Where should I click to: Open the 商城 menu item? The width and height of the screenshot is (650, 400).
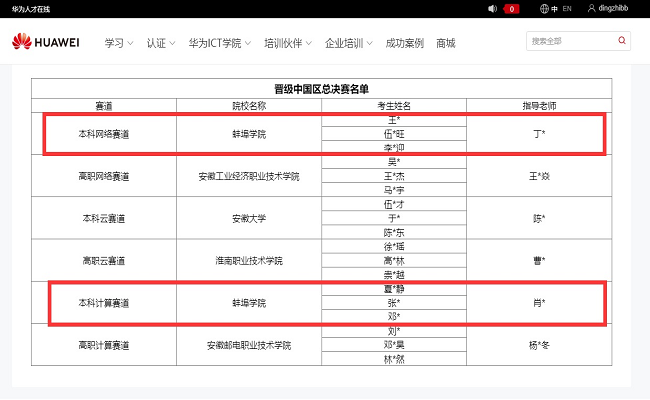(445, 43)
